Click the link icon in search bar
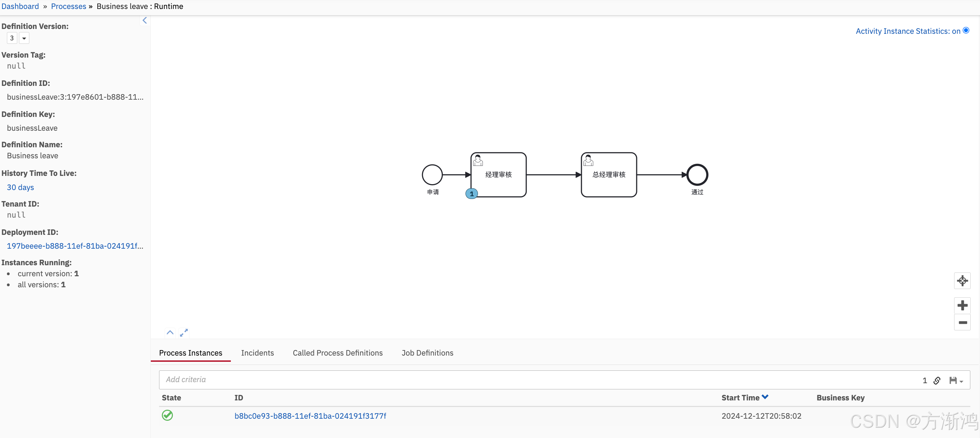 (x=937, y=381)
